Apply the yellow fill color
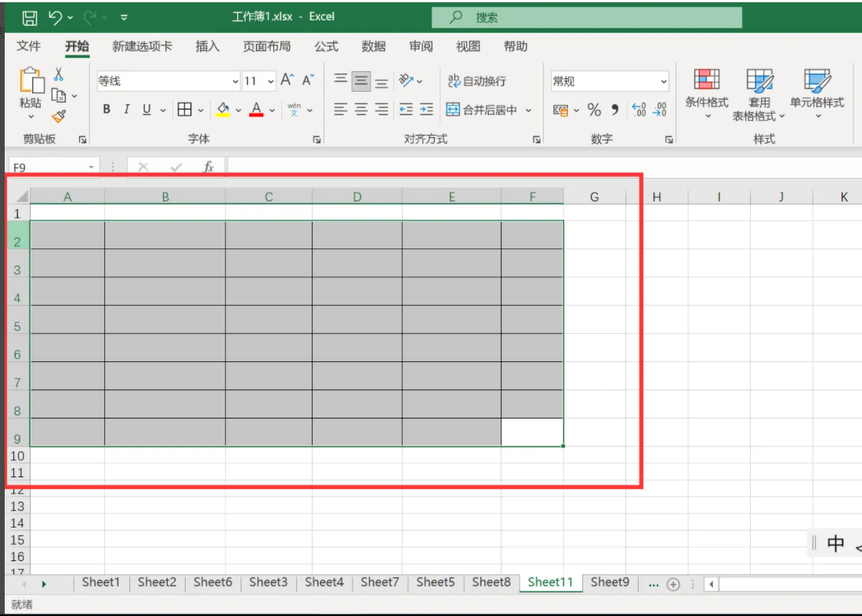 pos(223,110)
